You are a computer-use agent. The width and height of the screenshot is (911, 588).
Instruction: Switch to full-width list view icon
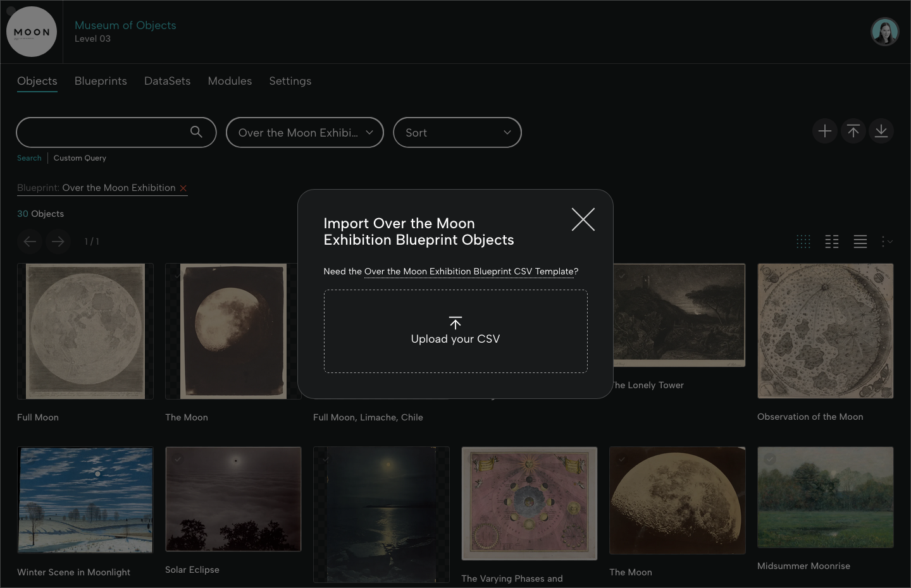point(860,241)
